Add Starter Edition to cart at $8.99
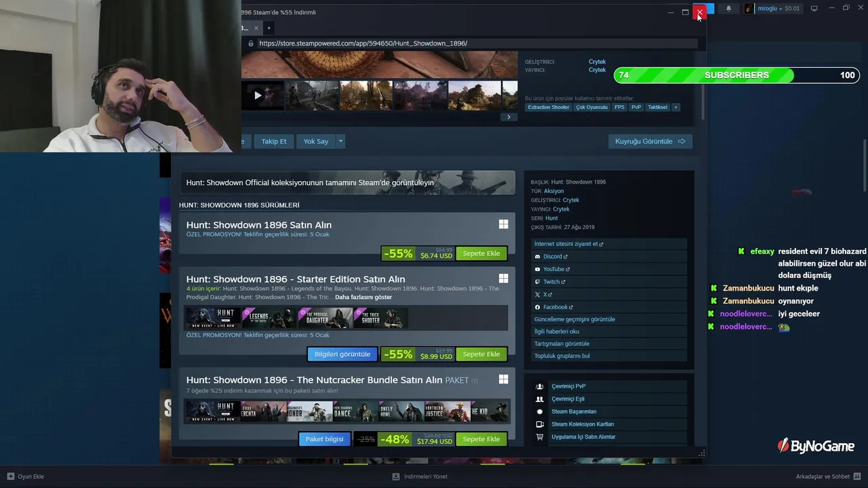 481,354
